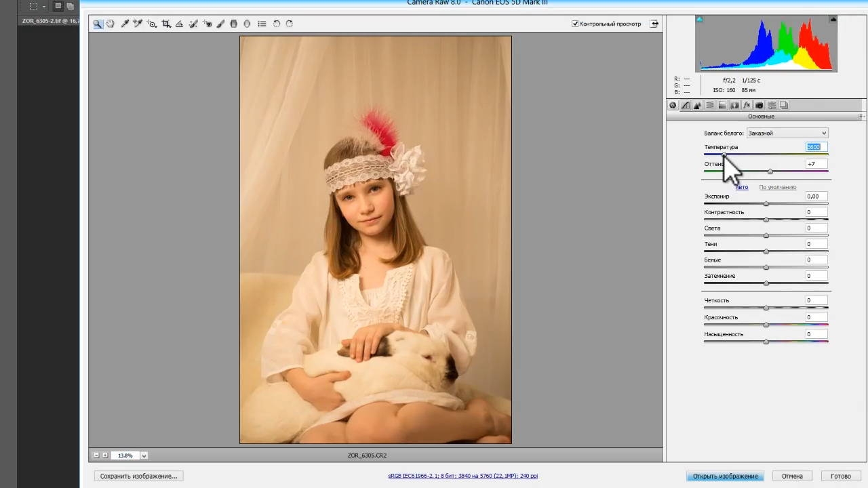The width and height of the screenshot is (868, 488).
Task: Select the Color Sampler tool
Action: click(138, 24)
